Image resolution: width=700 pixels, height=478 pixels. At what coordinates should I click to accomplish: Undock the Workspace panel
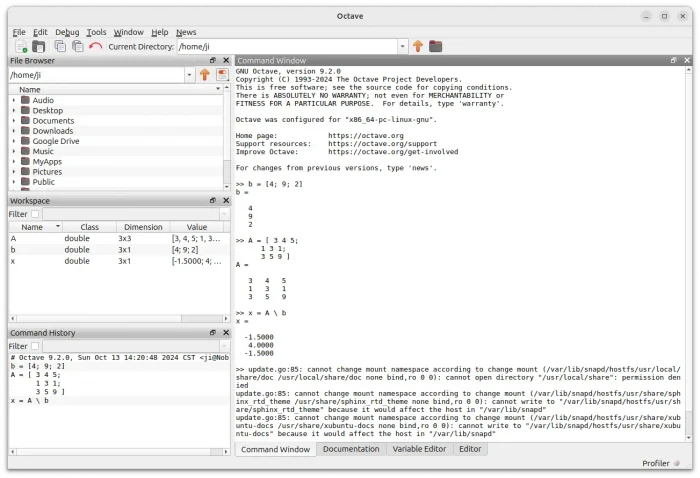click(212, 200)
